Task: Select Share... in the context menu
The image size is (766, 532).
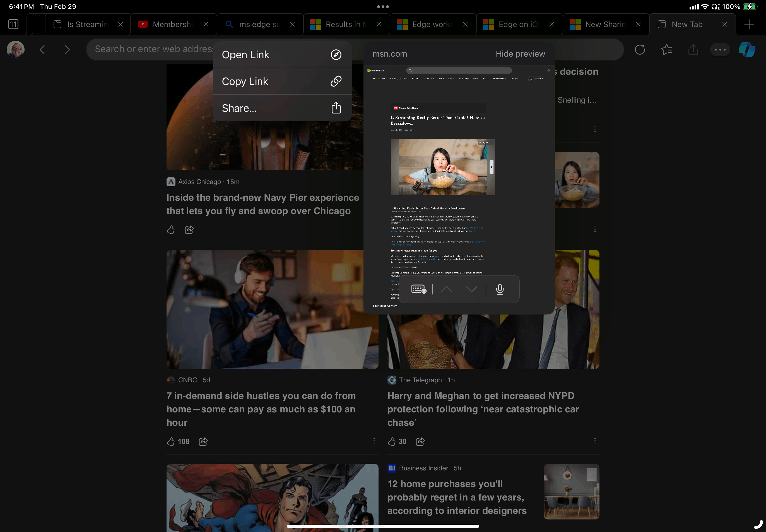Action: click(282, 108)
